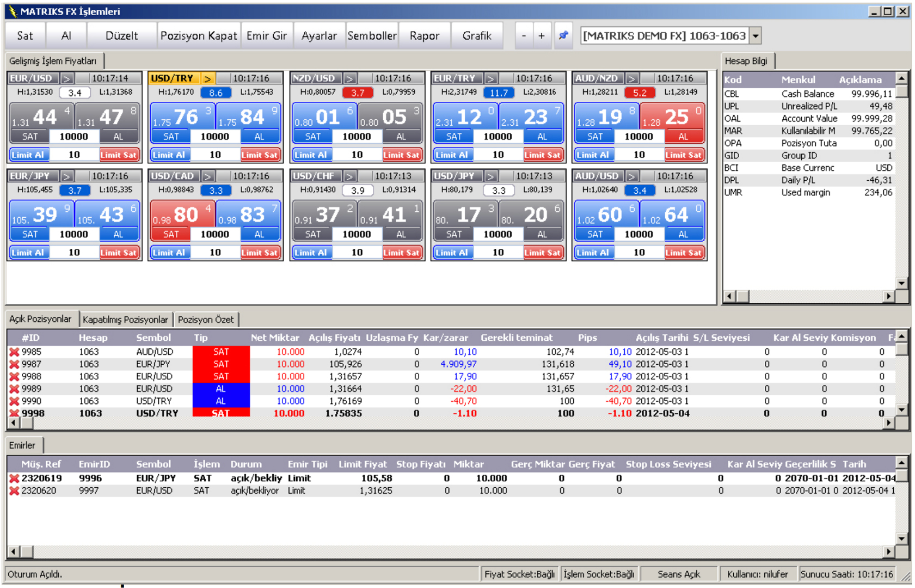Select the Açık Pozisyonlar tab
The image size is (915, 588).
pos(41,319)
